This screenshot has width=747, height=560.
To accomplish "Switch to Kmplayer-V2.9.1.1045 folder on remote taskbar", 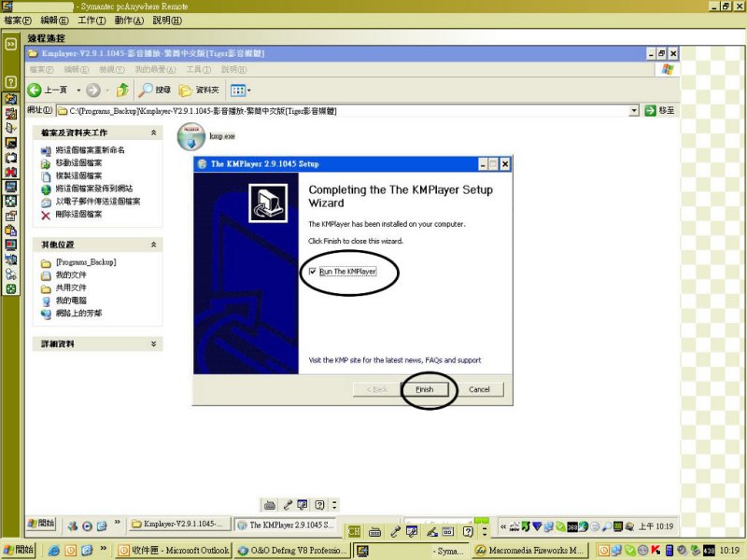I will 180,525.
